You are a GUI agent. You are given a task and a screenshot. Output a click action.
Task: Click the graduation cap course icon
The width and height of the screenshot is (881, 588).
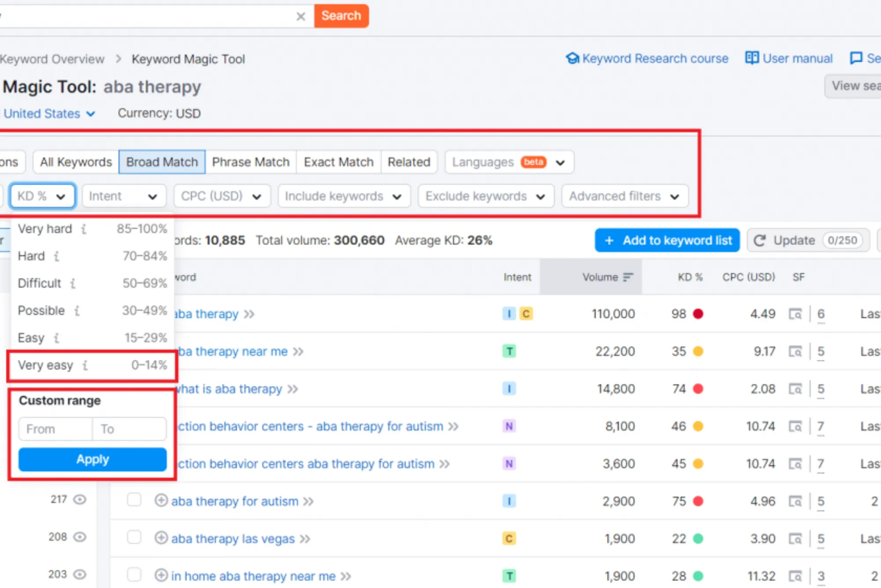tap(572, 58)
